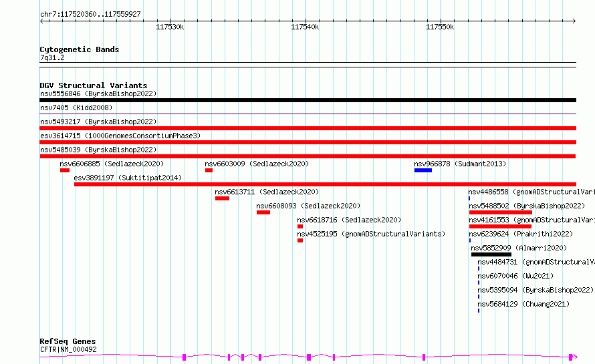Viewport: 595px width, 364px height.
Task: Click the 117540k ruler position
Action: click(x=305, y=27)
